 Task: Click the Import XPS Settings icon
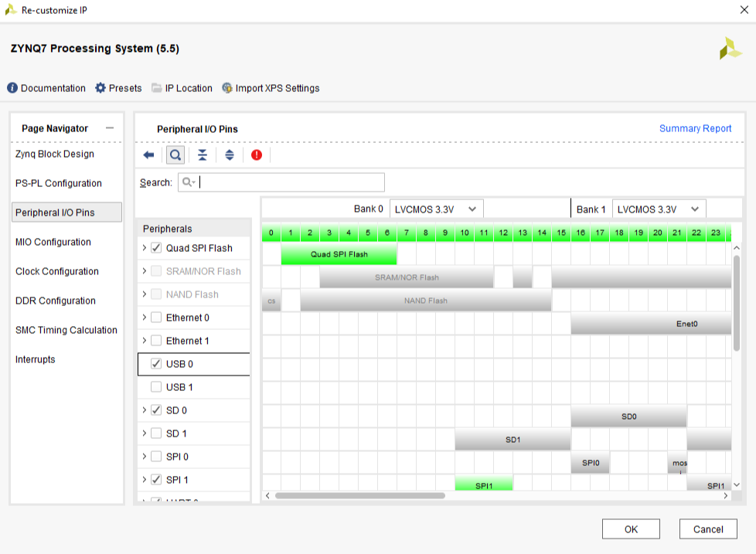pos(226,88)
